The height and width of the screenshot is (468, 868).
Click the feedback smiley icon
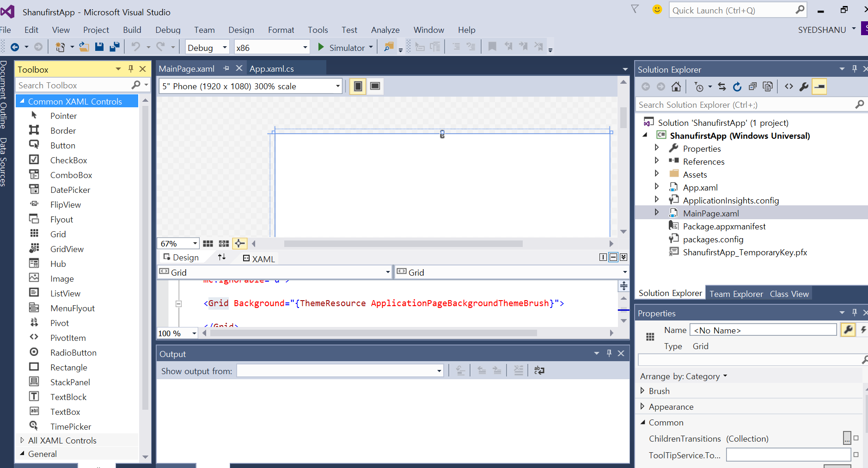tap(657, 9)
